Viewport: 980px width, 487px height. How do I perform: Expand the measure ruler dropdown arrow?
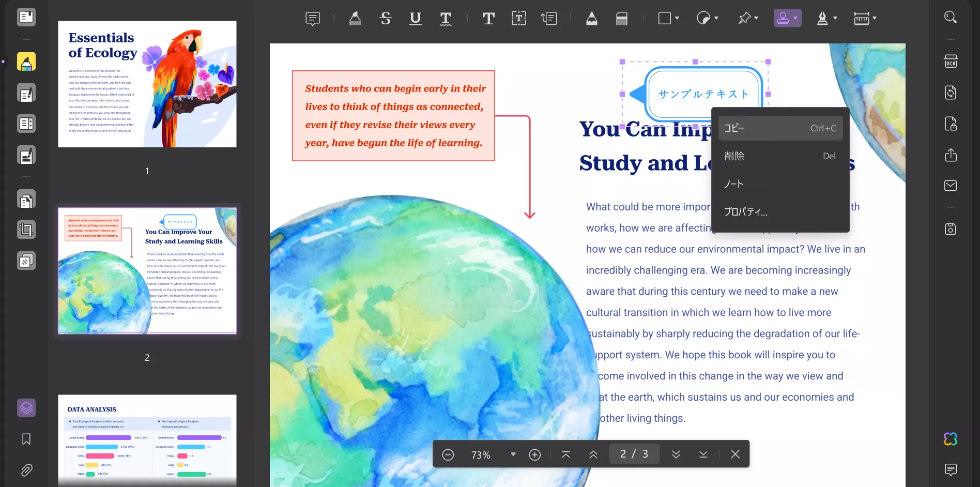875,18
